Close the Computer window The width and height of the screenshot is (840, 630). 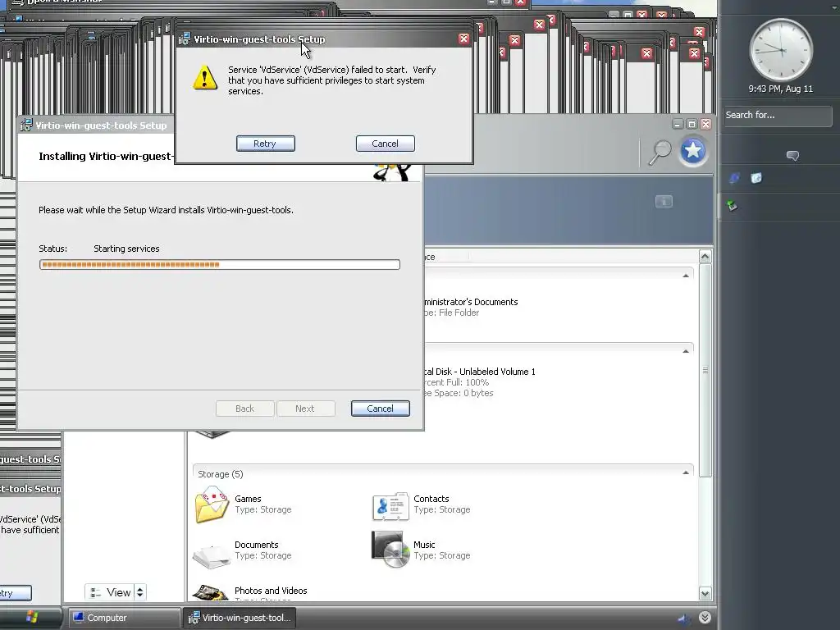coord(706,124)
